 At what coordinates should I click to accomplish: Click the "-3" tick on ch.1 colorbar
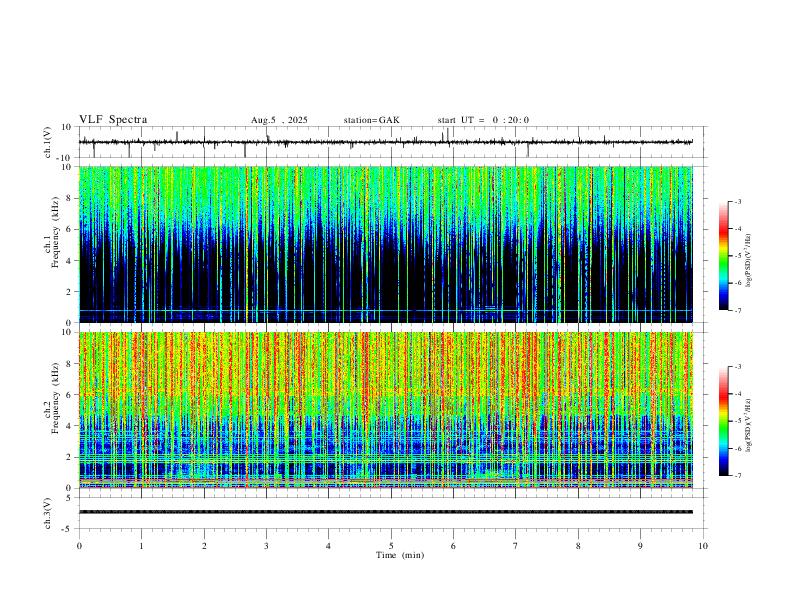pos(738,201)
